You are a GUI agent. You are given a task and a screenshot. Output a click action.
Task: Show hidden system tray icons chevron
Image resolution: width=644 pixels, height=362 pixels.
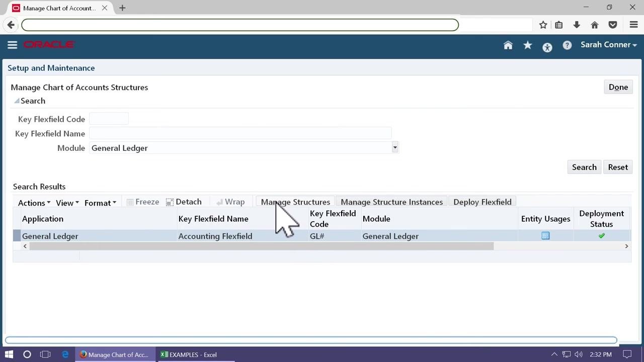pos(554,354)
